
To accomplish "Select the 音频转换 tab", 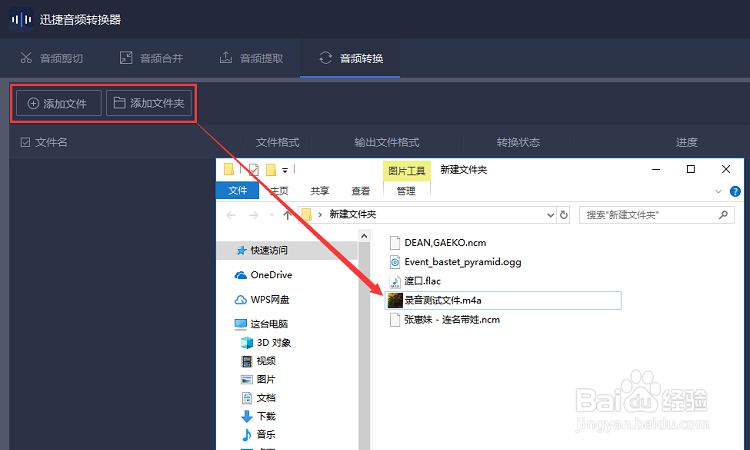I will (x=350, y=58).
